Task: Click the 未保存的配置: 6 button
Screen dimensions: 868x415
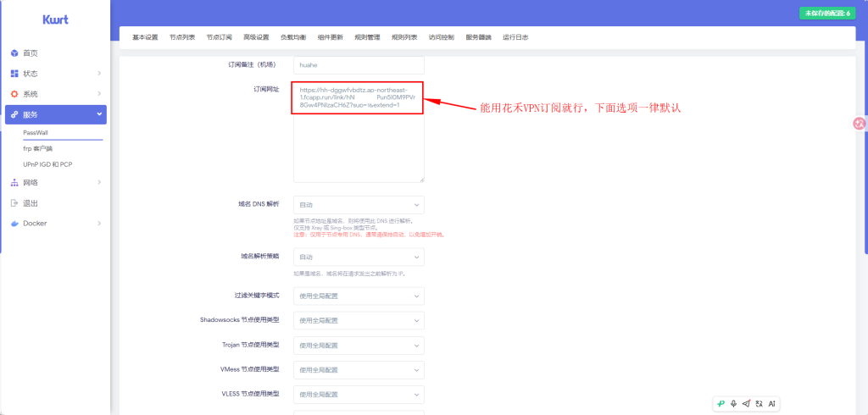Action: (x=827, y=14)
